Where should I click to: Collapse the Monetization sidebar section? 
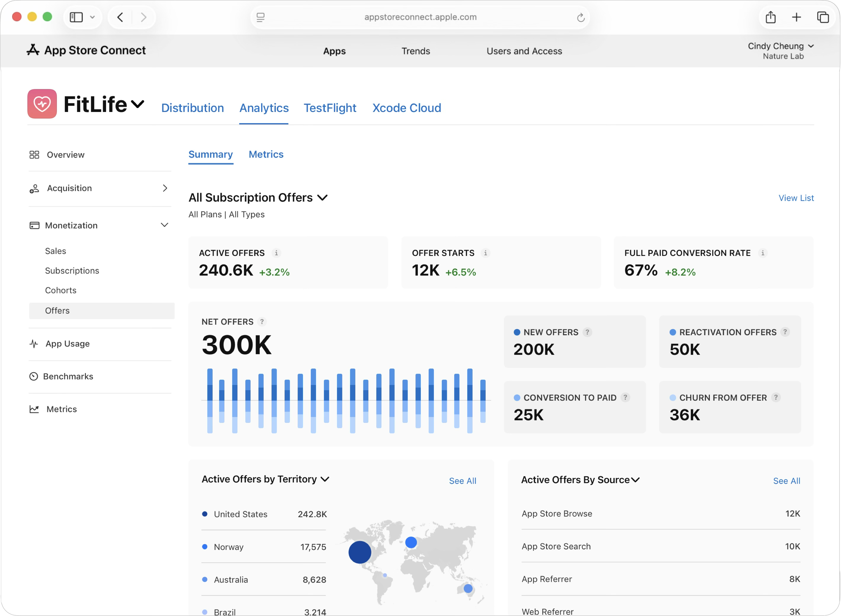tap(164, 225)
